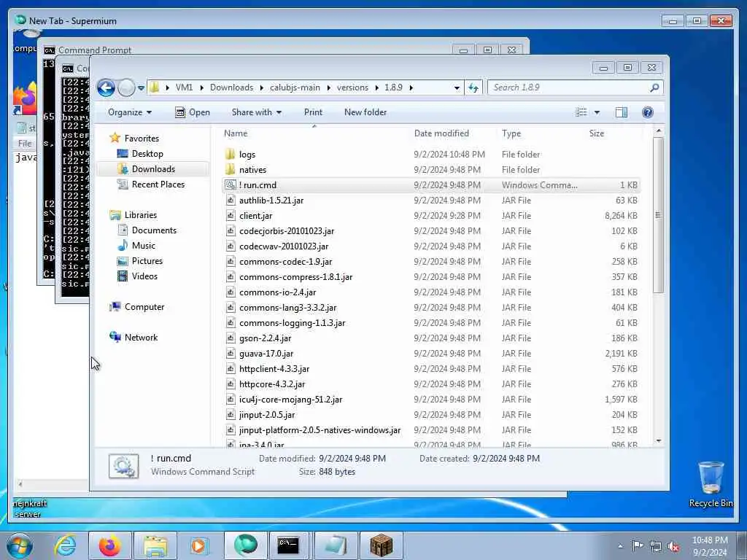Screen dimensions: 747x560
Task: Select commons-lang3-3.3.2.jar file
Action: [287, 308]
